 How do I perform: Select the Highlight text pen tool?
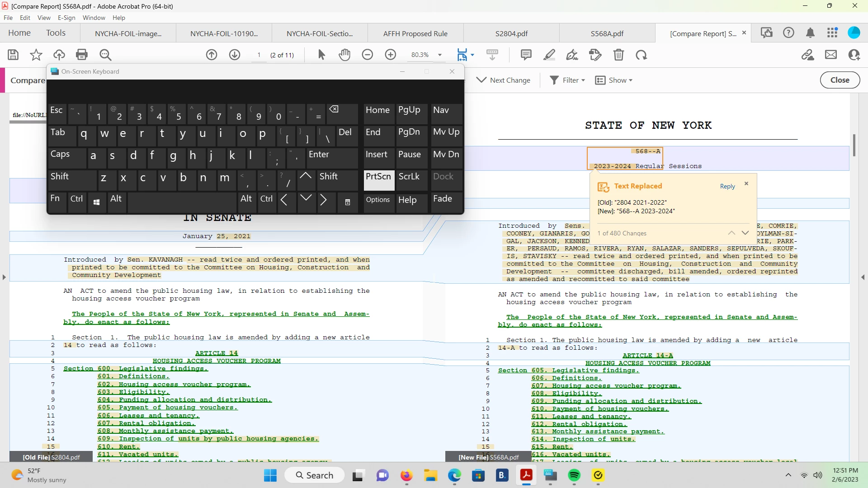pyautogui.click(x=549, y=55)
